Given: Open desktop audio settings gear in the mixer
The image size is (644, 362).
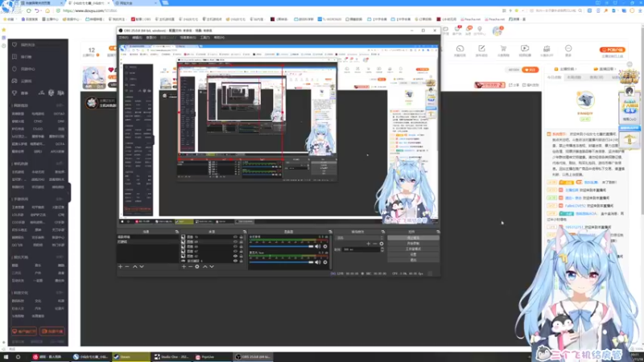Looking at the screenshot, I should 325,247.
